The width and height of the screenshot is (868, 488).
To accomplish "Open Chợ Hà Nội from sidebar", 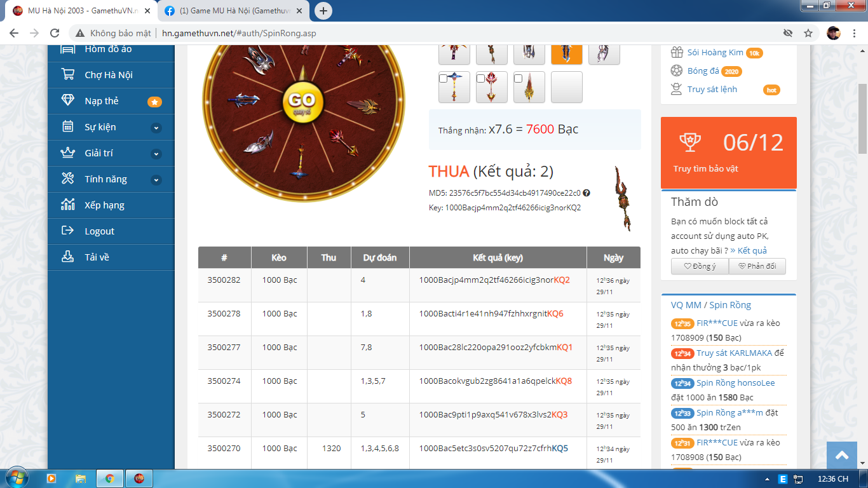I will 109,75.
